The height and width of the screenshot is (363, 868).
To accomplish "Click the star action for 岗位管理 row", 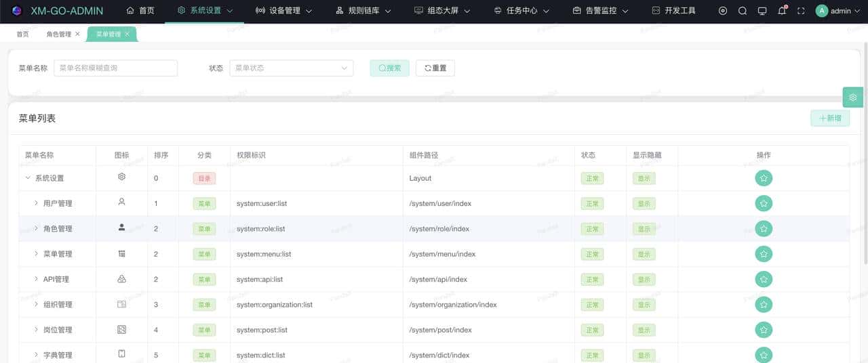I will pyautogui.click(x=764, y=330).
